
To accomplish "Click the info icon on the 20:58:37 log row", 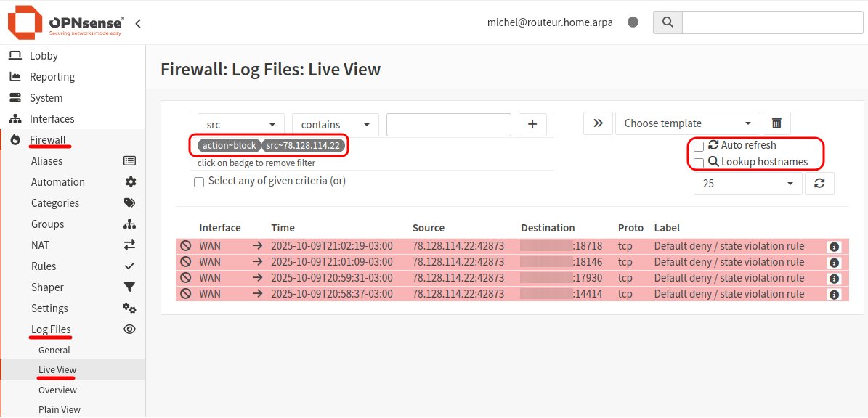I will click(x=834, y=295).
